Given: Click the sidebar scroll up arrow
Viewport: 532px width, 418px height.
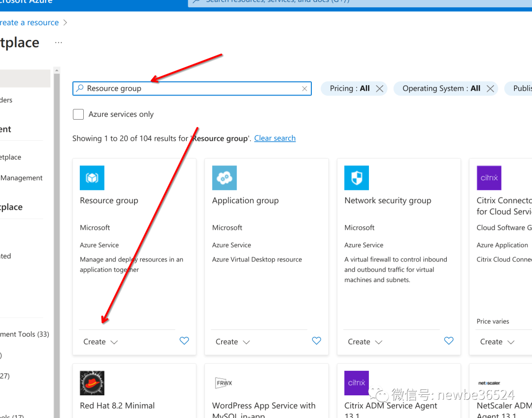Looking at the screenshot, I should pos(57,70).
